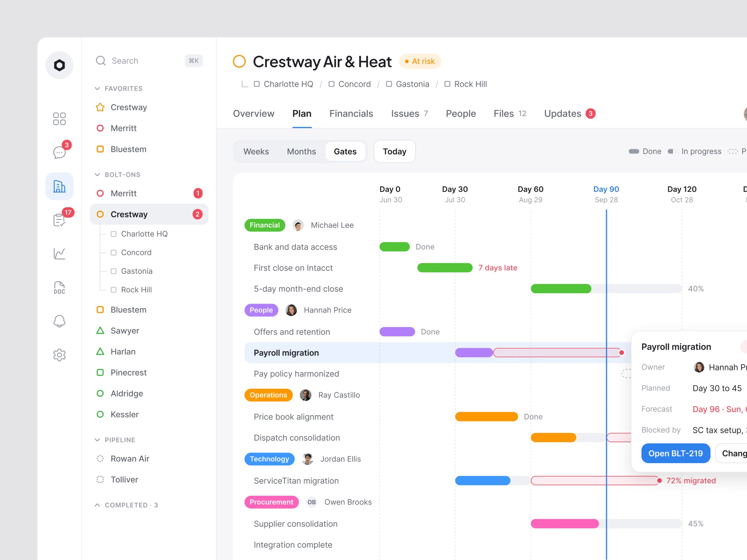Viewport: 747px width, 560px height.
Task: Click Hannah Price avatar in People row
Action: 291,310
